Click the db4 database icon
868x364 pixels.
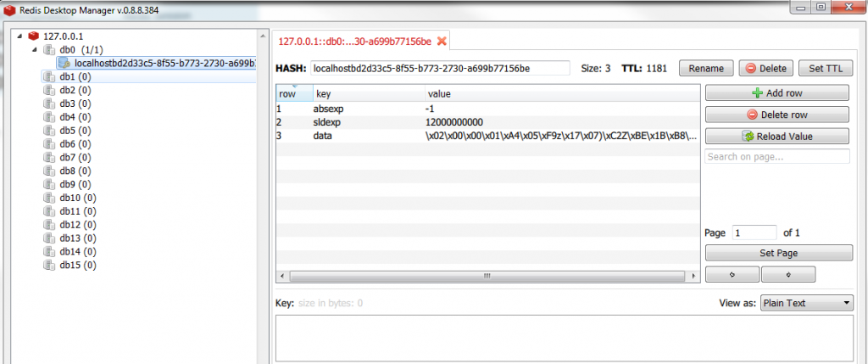coord(50,117)
